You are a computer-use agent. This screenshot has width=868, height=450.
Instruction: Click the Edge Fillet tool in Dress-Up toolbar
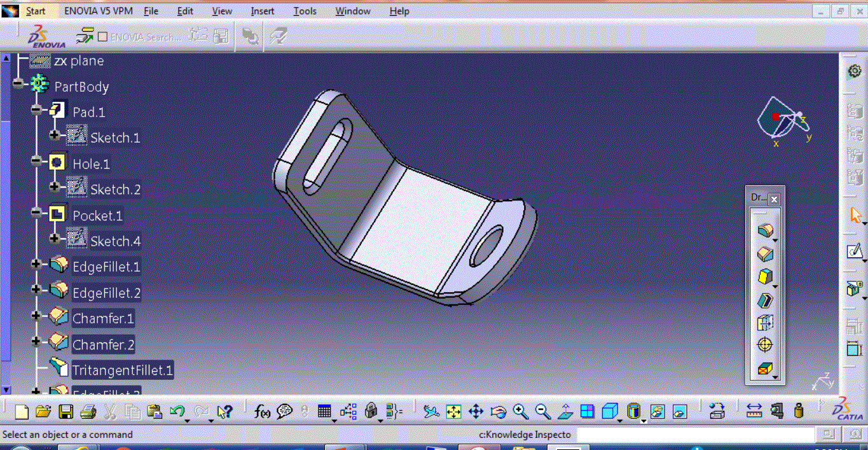coord(765,231)
